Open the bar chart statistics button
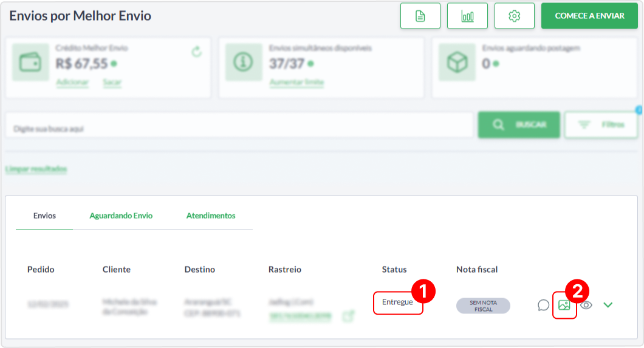The height and width of the screenshot is (348, 644). 467,16
